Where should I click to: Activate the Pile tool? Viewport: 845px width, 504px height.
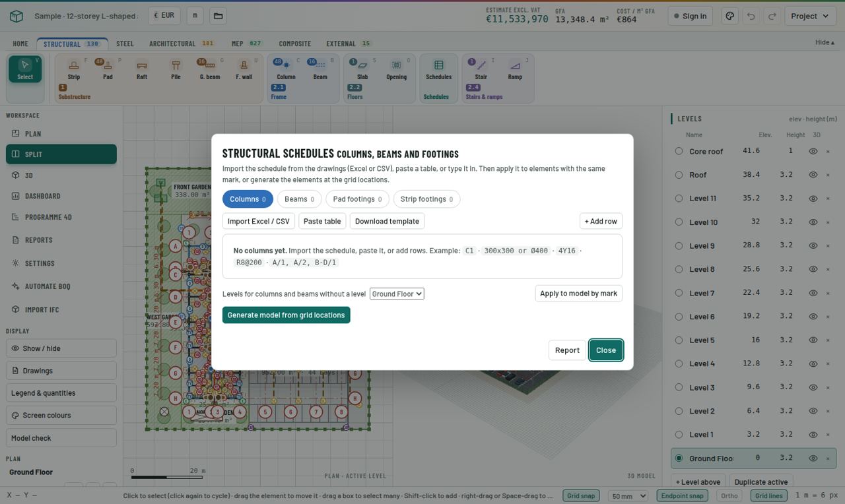tap(176, 69)
